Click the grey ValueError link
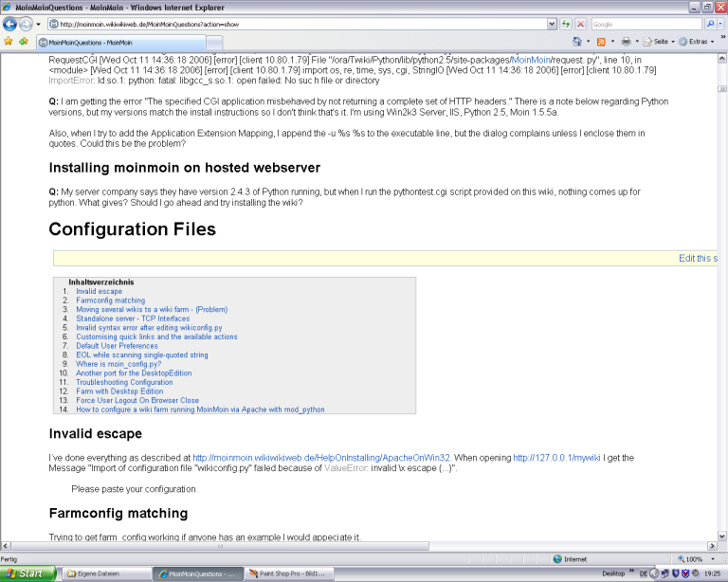Image resolution: width=728 pixels, height=582 pixels. (346, 468)
